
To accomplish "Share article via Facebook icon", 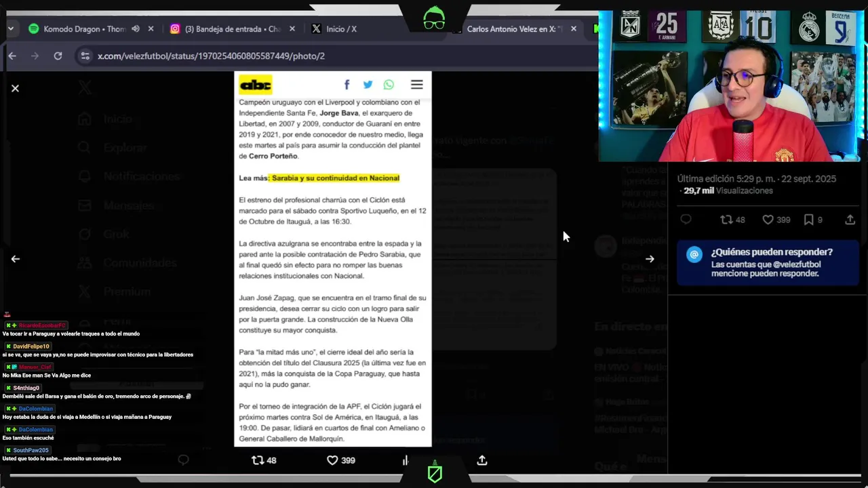I will tap(347, 85).
